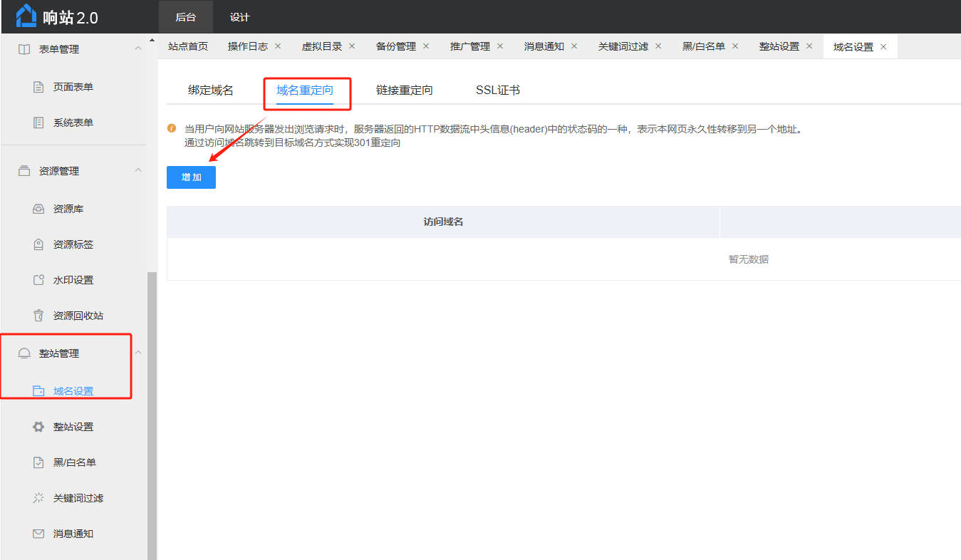Switch to the 链接重定向 tab
This screenshot has height=560, width=961.
[404, 90]
